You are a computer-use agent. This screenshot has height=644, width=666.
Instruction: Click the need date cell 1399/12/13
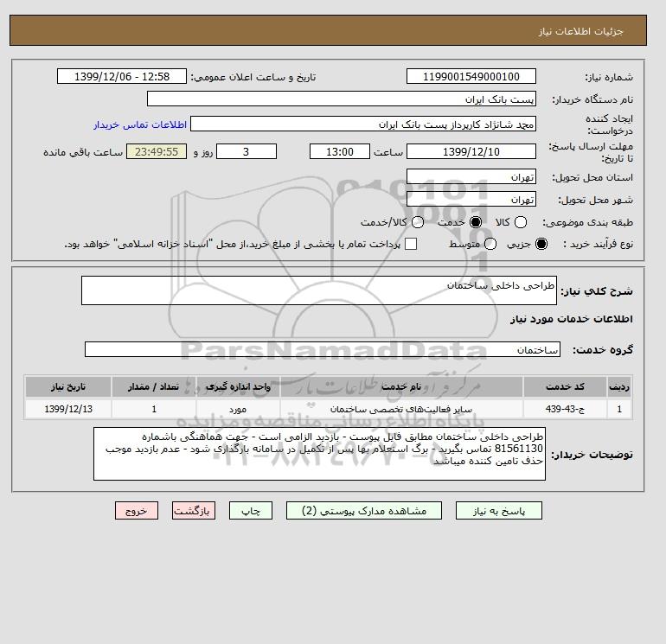coord(68,409)
